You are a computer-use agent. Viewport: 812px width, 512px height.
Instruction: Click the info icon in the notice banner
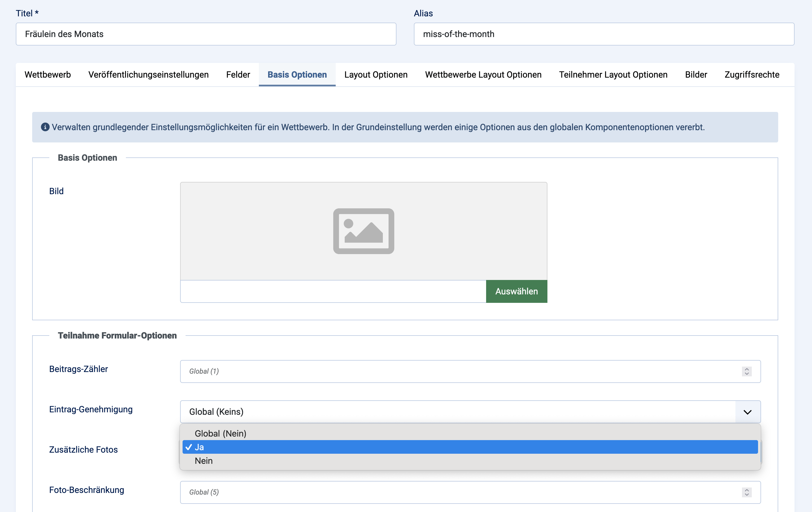click(x=45, y=127)
